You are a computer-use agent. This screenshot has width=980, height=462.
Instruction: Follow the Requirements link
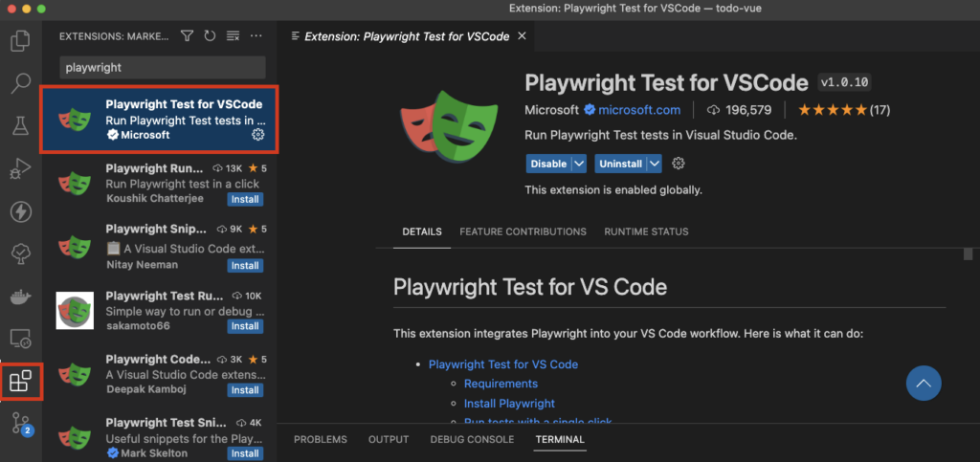click(501, 384)
